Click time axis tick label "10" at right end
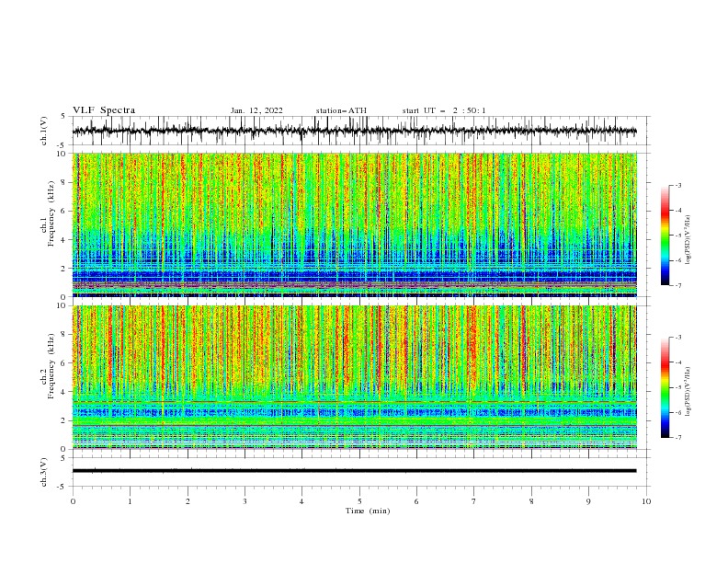Image resolution: width=728 pixels, height=563 pixels. [646, 501]
